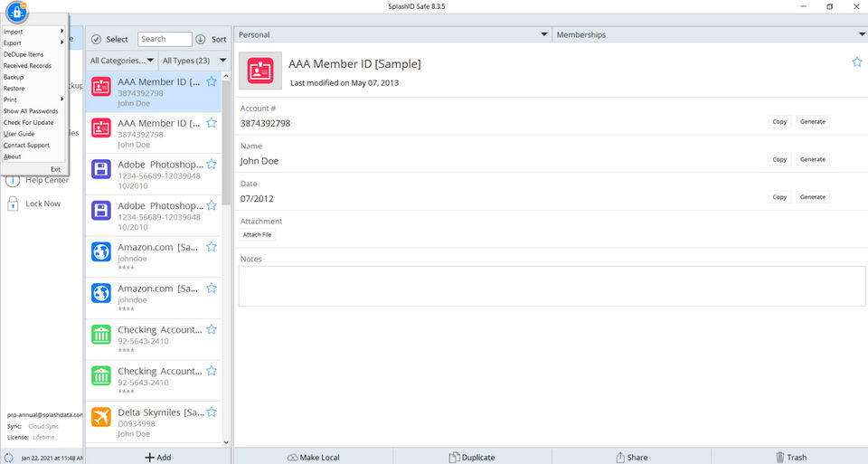Copy the Name field value
The height and width of the screenshot is (464, 868).
coord(779,159)
